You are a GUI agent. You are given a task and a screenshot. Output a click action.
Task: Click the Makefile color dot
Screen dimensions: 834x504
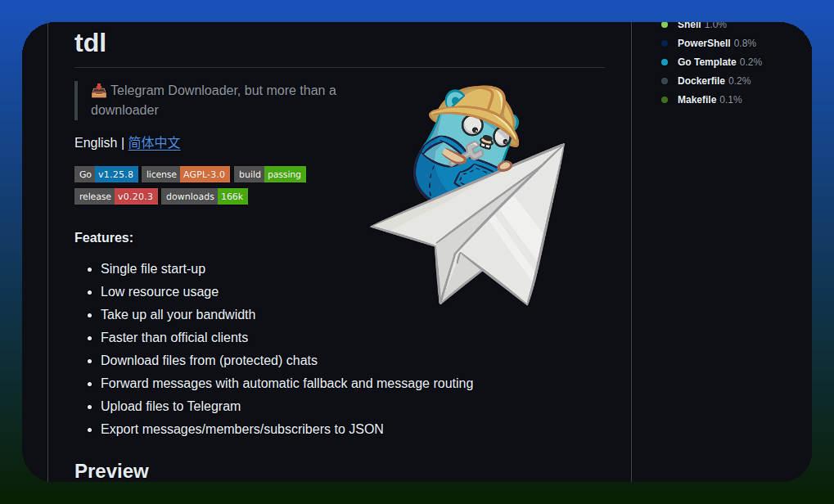[x=665, y=100]
